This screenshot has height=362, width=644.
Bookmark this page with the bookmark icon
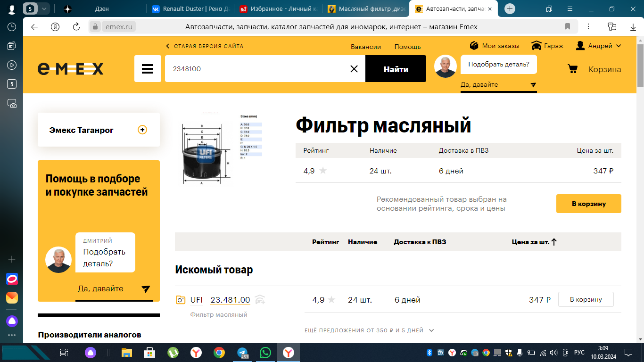[568, 26]
